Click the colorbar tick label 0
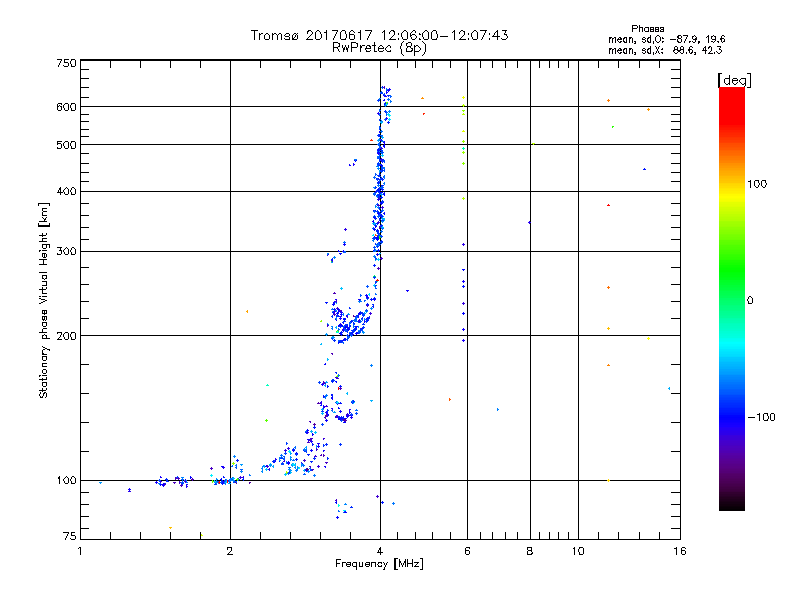The image size is (800, 600). pyautogui.click(x=750, y=300)
